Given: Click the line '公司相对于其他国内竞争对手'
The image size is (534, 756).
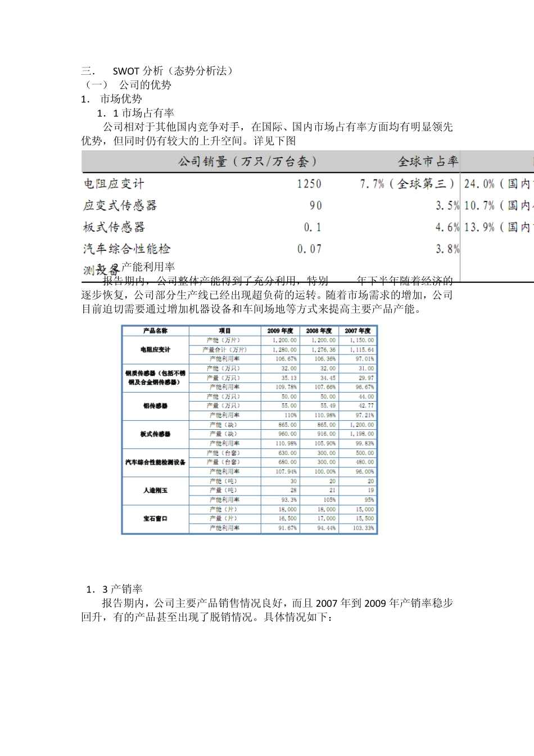Looking at the screenshot, I should pyautogui.click(x=278, y=127).
